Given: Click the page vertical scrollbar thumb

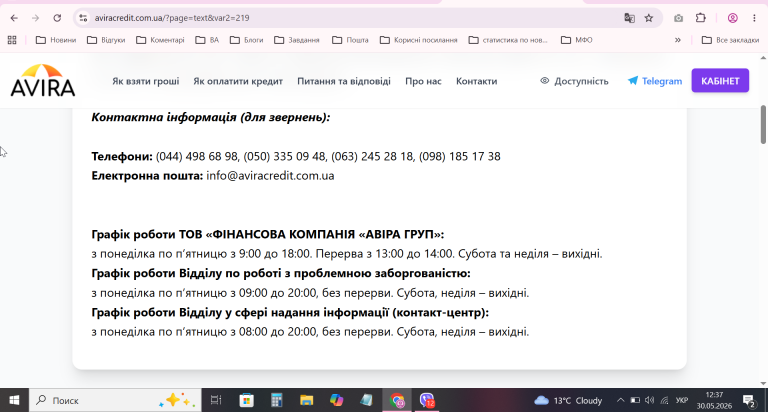Looking at the screenshot, I should click(x=763, y=124).
